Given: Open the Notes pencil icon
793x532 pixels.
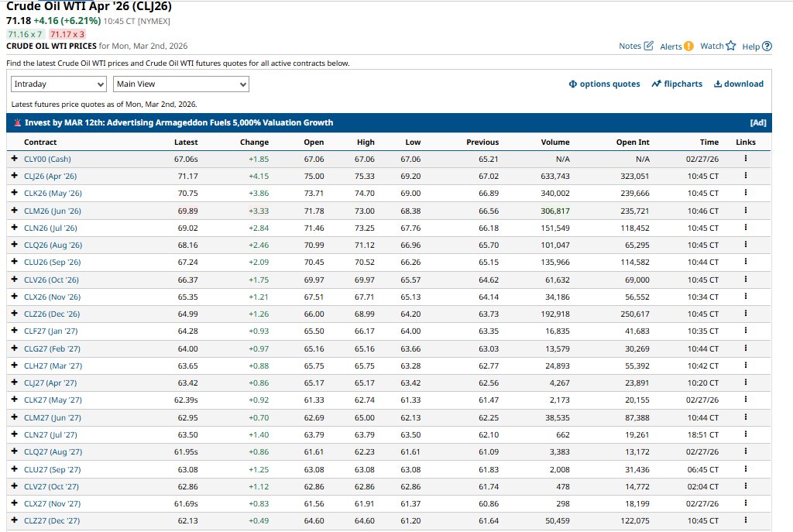Looking at the screenshot, I should [648, 46].
